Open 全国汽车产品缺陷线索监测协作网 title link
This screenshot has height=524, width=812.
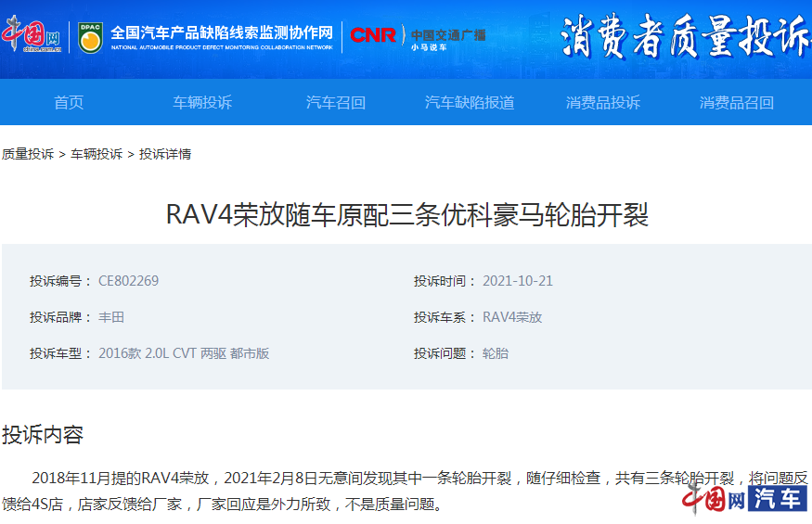222,33
